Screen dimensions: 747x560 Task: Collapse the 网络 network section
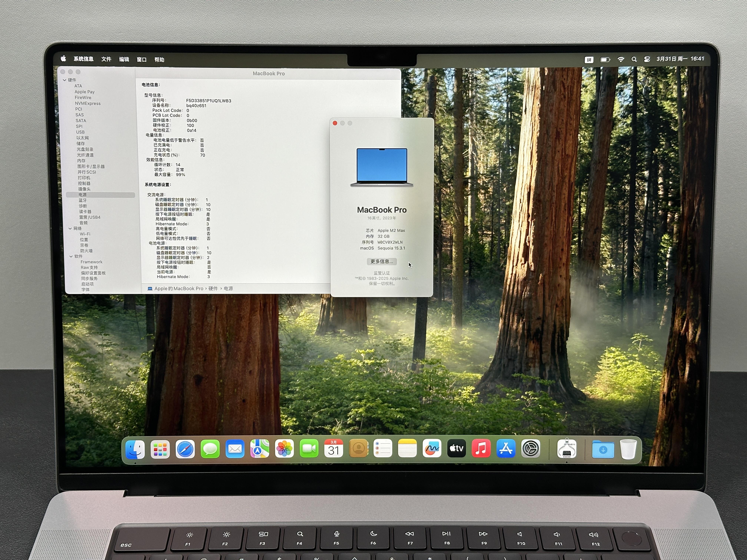70,229
